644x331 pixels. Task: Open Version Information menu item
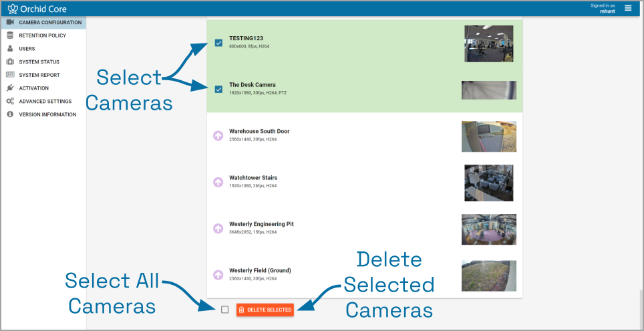(x=43, y=114)
